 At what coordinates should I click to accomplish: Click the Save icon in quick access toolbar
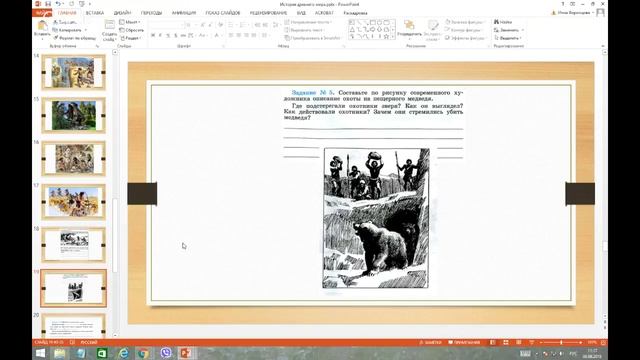pyautogui.click(x=48, y=4)
